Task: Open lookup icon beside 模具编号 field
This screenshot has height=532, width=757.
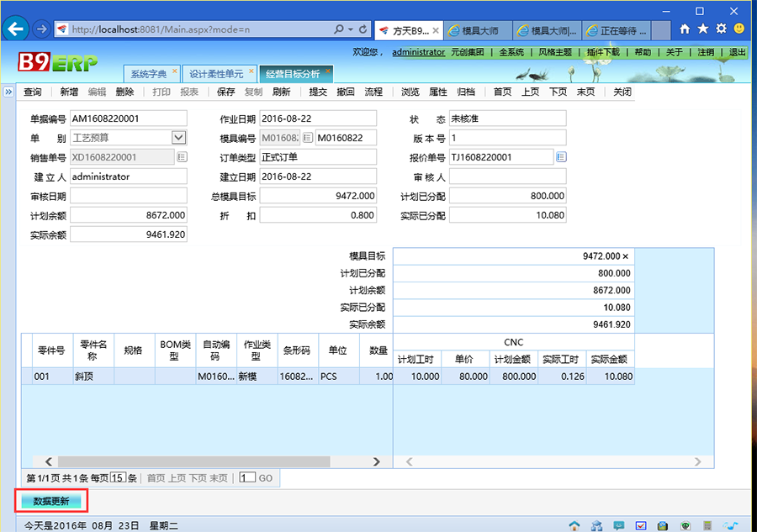Action: click(x=308, y=138)
